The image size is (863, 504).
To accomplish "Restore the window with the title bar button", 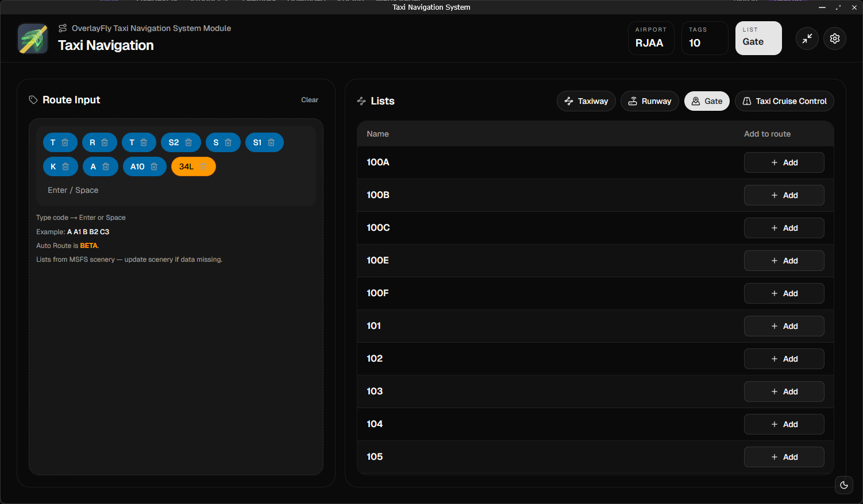I will tap(838, 7).
